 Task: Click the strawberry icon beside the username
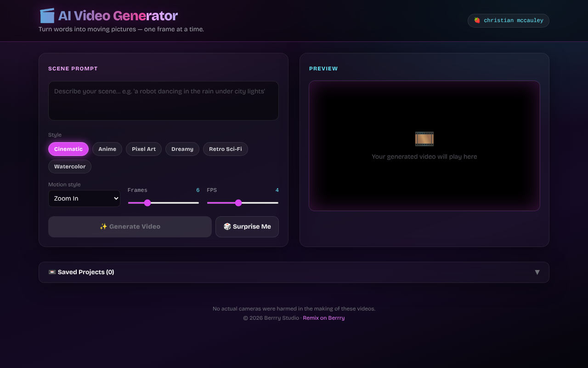[477, 21]
